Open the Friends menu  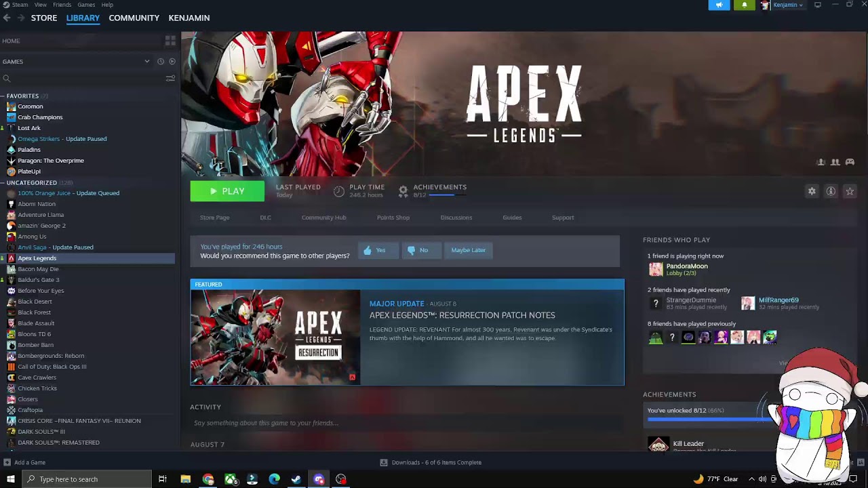pos(62,5)
